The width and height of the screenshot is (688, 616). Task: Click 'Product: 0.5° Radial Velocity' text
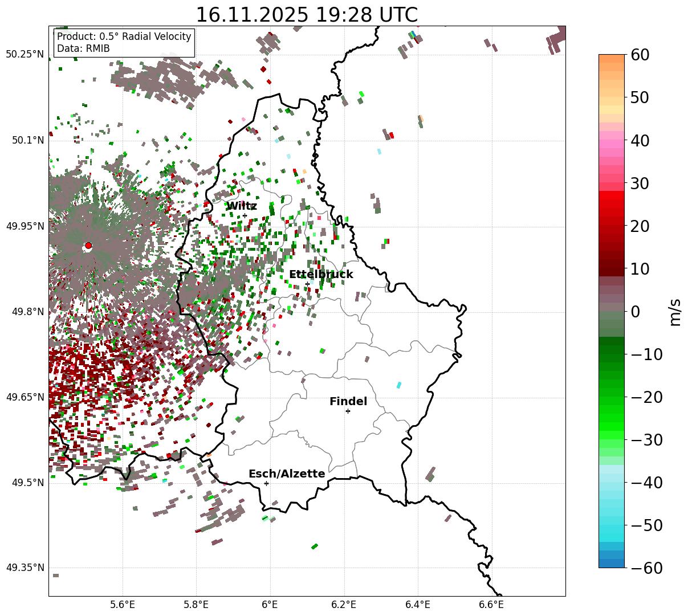(x=124, y=36)
